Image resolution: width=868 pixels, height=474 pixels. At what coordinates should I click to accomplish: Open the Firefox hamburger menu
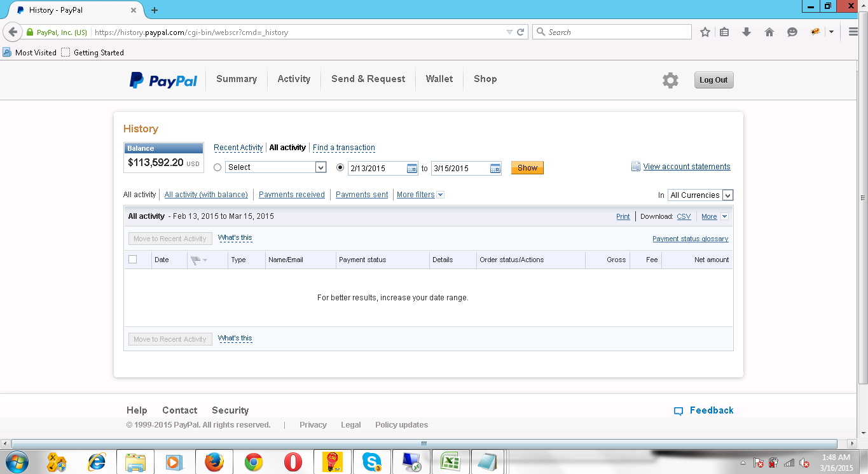click(x=853, y=32)
